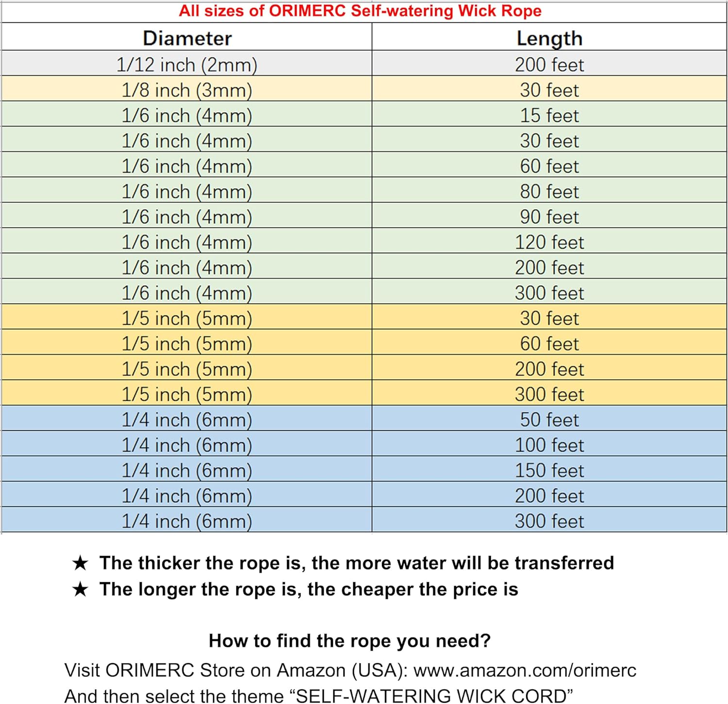Click the SELF-WATERING WICK CORD theme text
728x704 pixels.
(434, 696)
